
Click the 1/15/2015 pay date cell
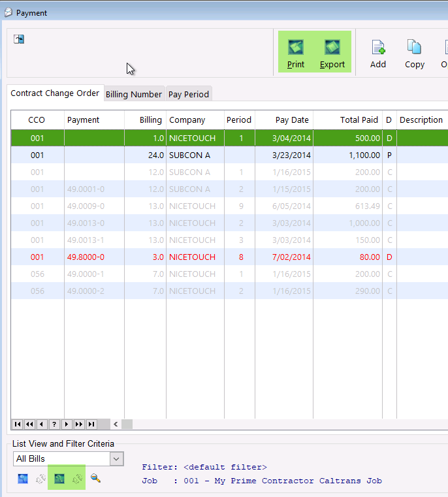click(x=284, y=189)
